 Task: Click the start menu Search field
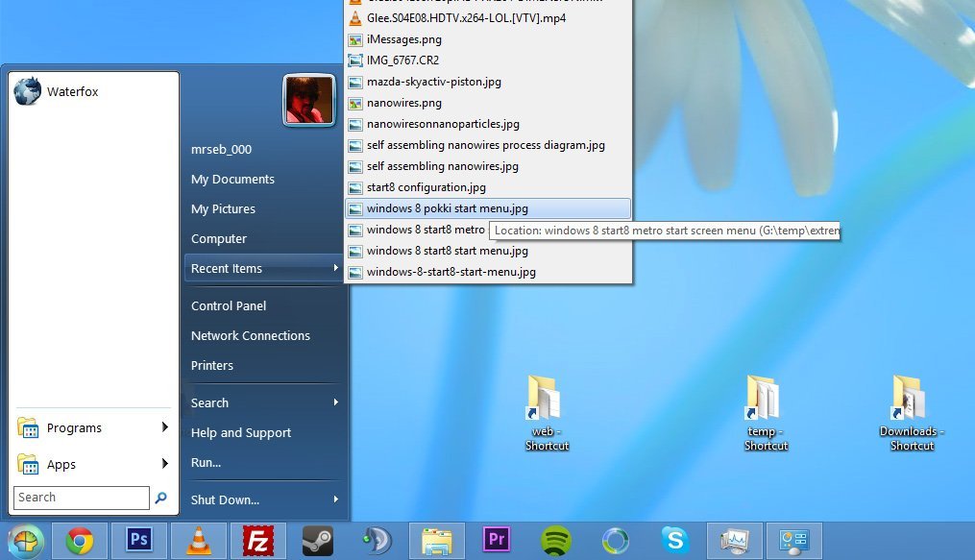pyautogui.click(x=82, y=498)
